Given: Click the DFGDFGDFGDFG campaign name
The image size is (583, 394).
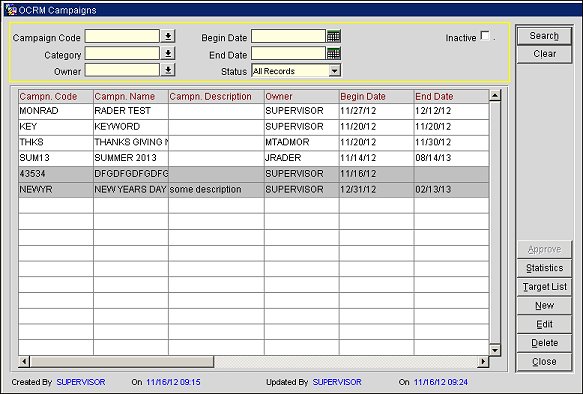Looking at the screenshot, I should pos(131,174).
